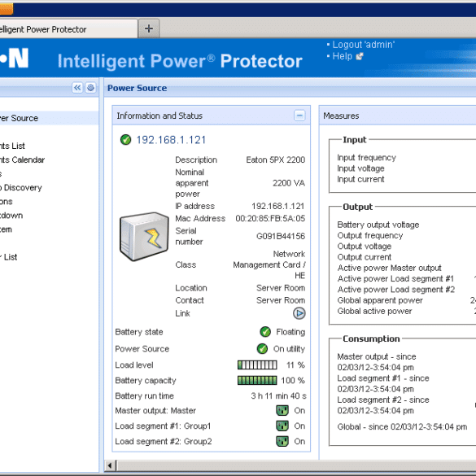Click the Master output outlet icon
The image size is (476, 476).
[282, 410]
